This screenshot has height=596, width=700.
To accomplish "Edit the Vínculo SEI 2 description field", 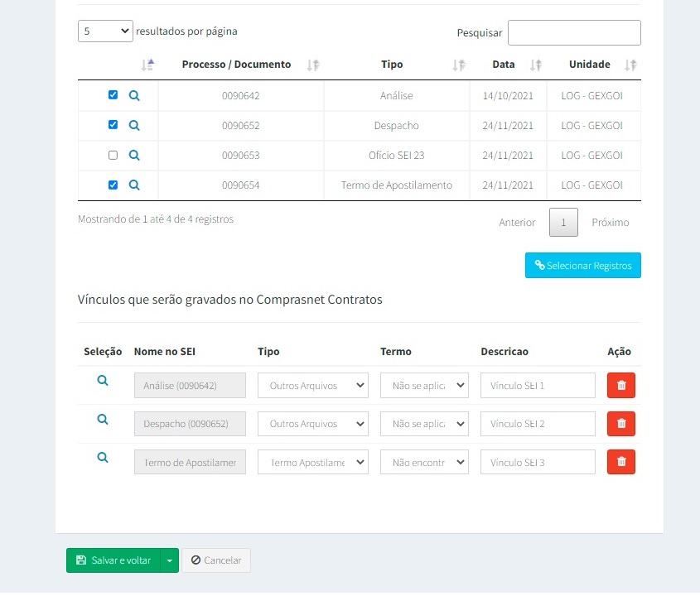I will point(538,424).
